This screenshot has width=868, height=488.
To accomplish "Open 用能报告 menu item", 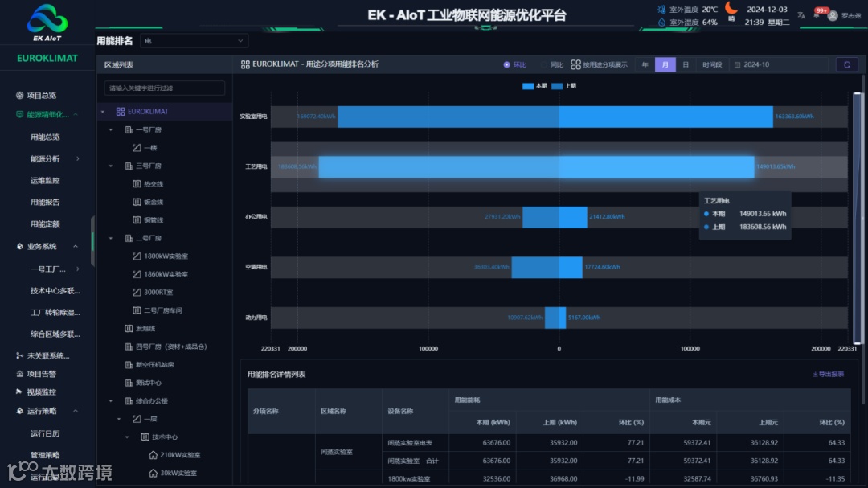I will pos(45,202).
